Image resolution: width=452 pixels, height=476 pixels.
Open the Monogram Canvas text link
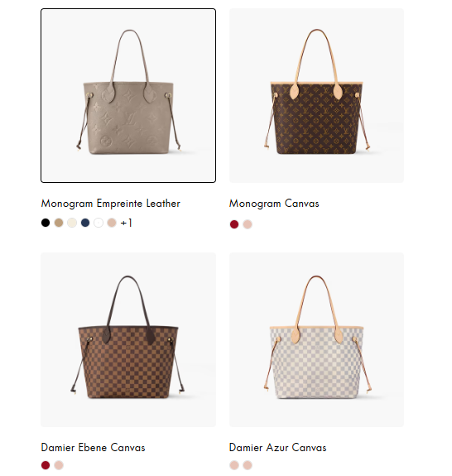click(274, 204)
